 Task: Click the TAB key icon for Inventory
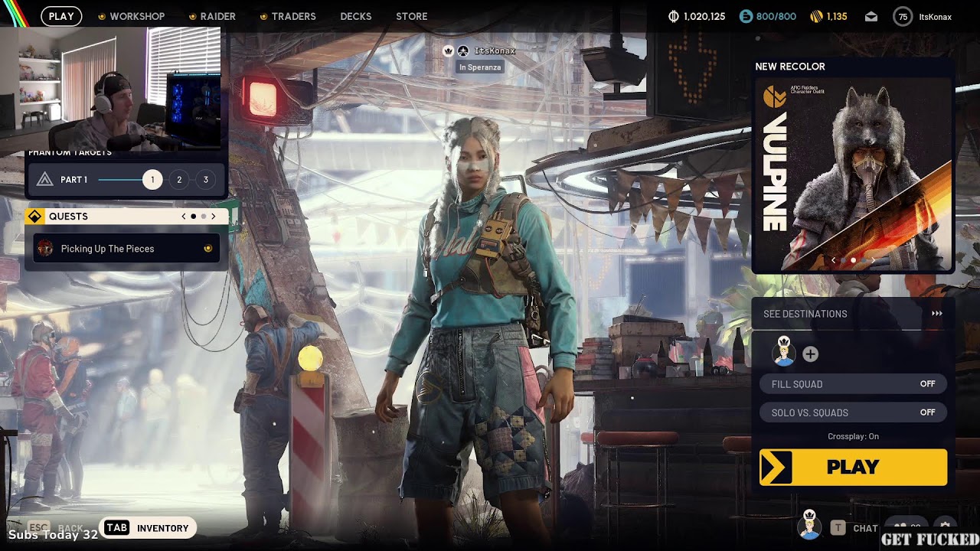click(116, 527)
